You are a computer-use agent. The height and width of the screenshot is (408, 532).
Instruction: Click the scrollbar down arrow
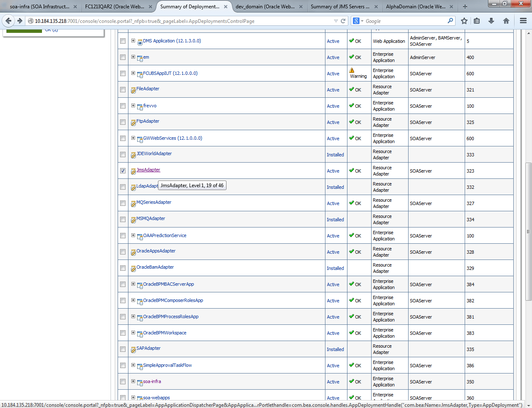pyautogui.click(x=528, y=405)
